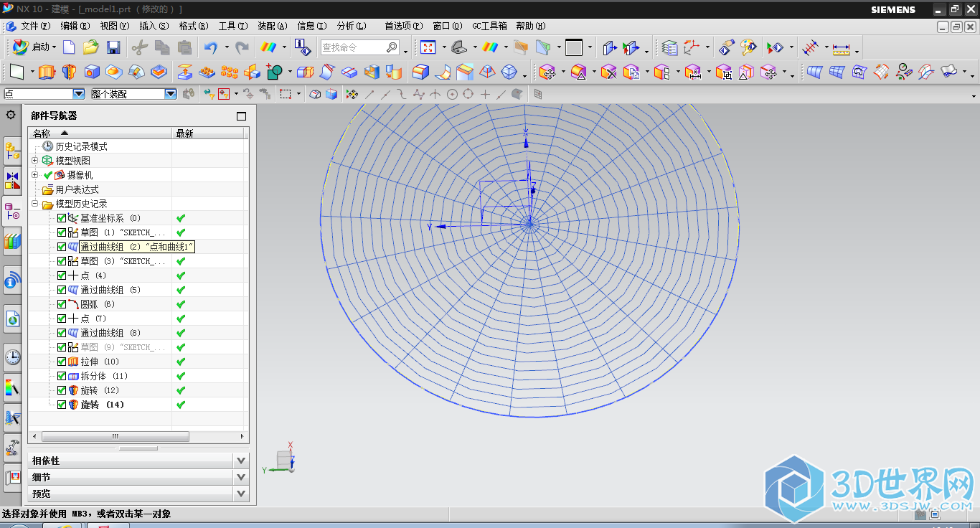Click the 查找命令 search field
This screenshot has height=528, width=980.
(x=359, y=47)
